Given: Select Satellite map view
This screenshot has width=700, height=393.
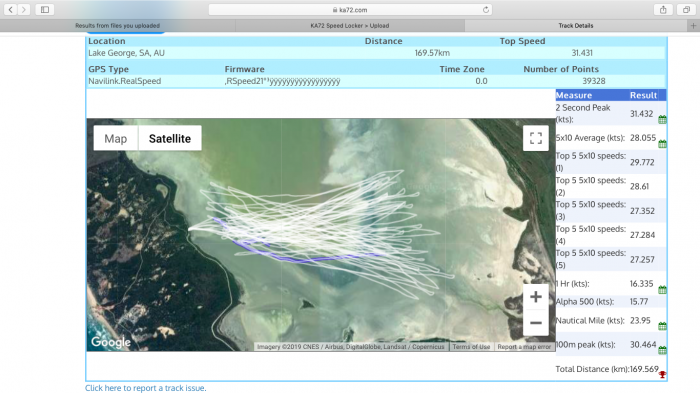Looking at the screenshot, I should pyautogui.click(x=170, y=138).
